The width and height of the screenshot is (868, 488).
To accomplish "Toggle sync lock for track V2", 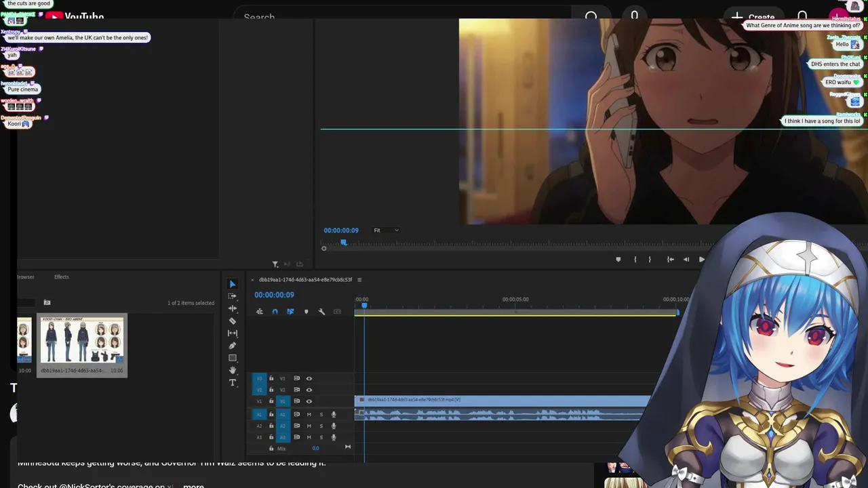I will point(296,390).
